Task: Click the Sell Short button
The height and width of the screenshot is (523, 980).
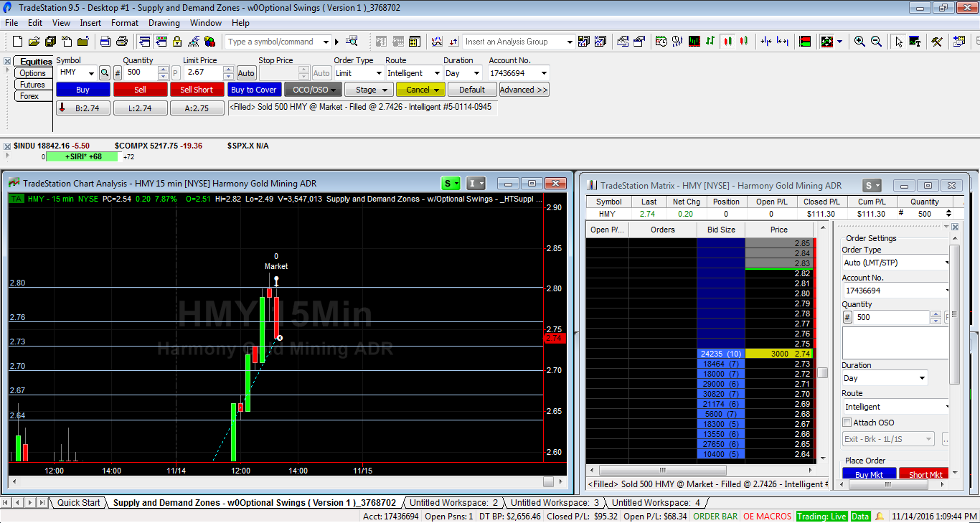Action: 197,90
